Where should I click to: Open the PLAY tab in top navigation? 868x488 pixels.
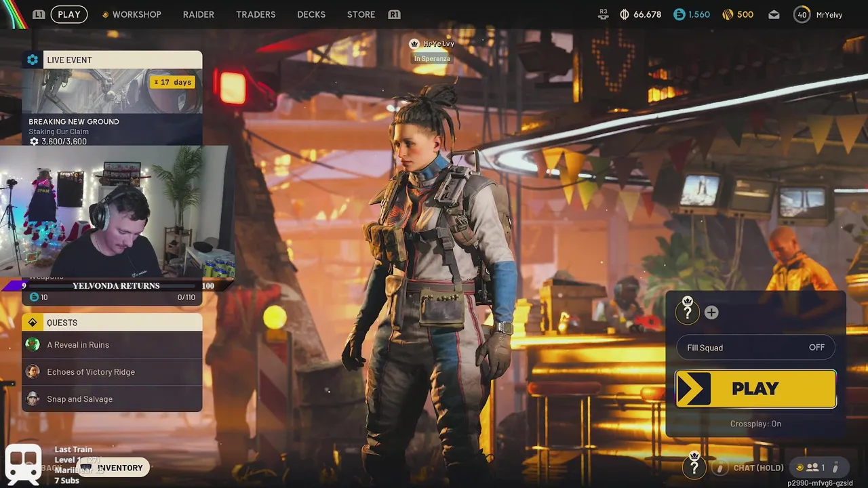(x=69, y=14)
